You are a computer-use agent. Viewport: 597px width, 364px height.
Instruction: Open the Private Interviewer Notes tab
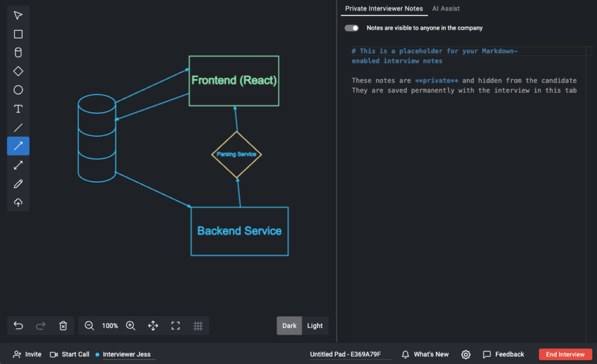point(384,9)
